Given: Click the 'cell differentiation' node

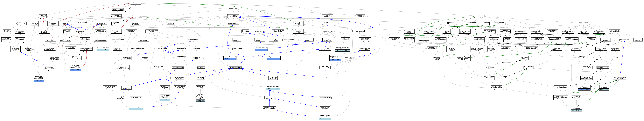Looking at the screenshot, I should (x=193, y=40).
